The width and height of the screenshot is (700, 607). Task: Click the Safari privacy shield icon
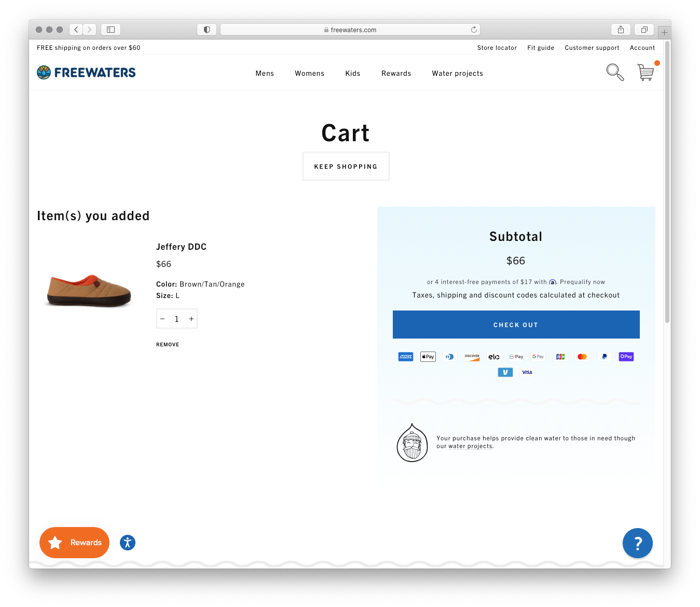[207, 30]
